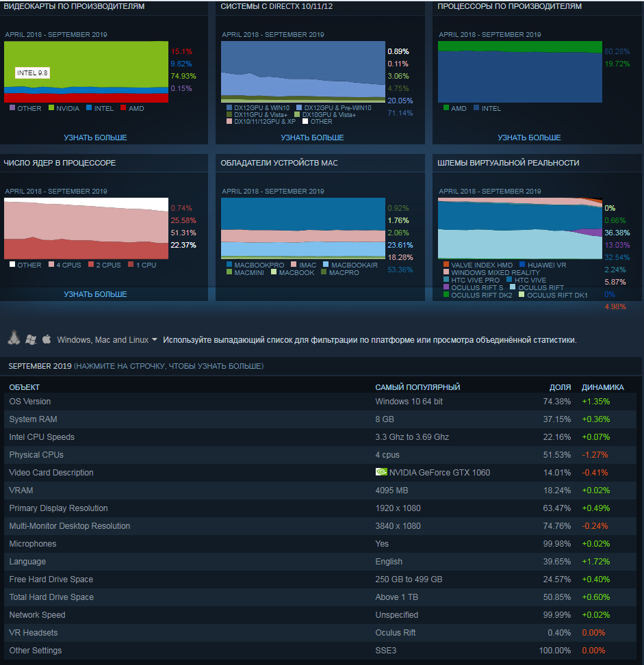This screenshot has height=665, width=644.
Task: Expand the OS Version row
Action: pos(320,401)
